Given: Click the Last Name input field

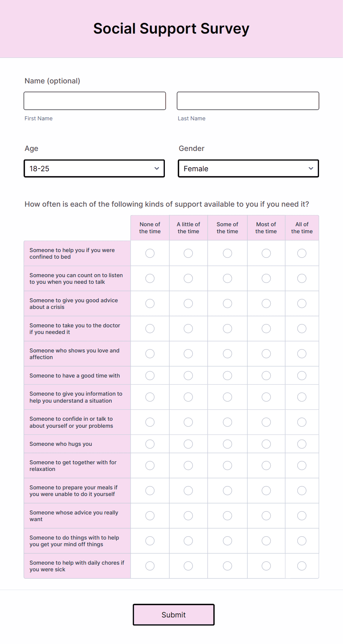Looking at the screenshot, I should point(248,100).
